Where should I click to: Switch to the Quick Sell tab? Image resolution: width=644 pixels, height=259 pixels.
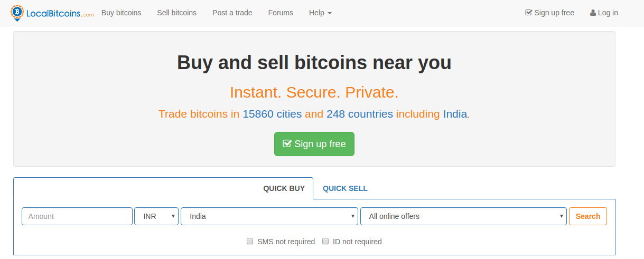click(345, 188)
